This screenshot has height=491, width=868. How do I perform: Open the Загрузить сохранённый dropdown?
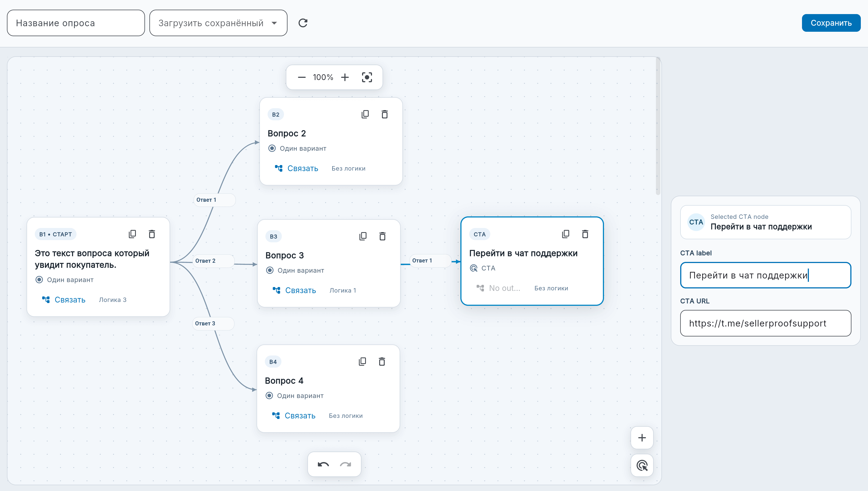[218, 23]
